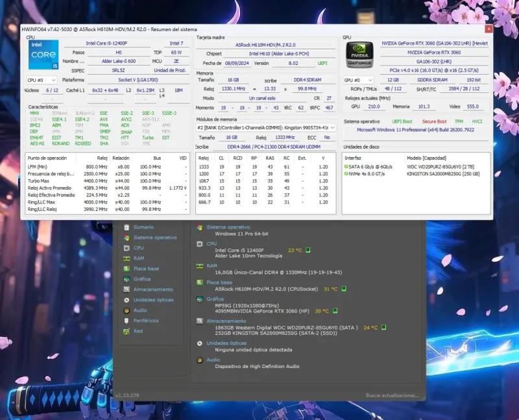Click CPU chip icon in Speccy summary
519x420 pixels.
point(200,244)
